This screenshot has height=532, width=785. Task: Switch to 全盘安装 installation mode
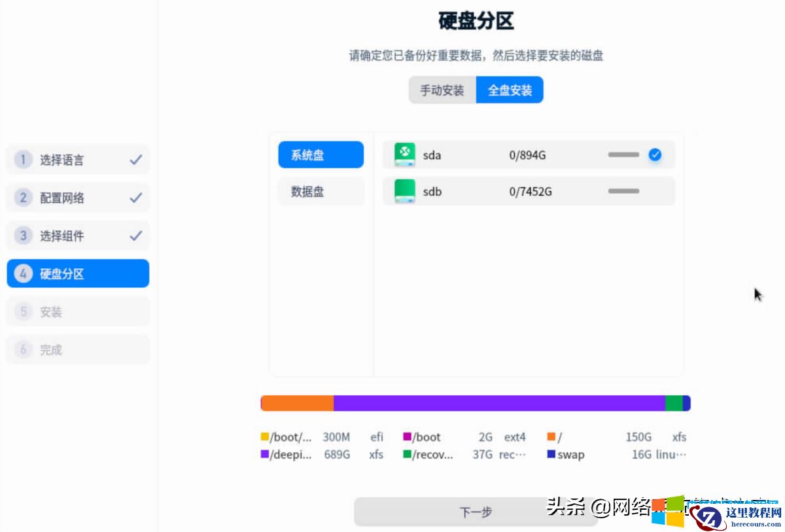pos(510,90)
